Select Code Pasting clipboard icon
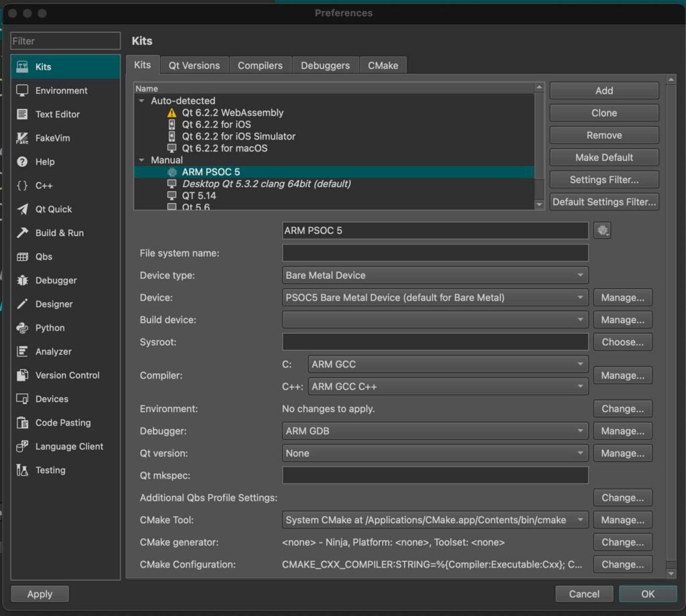This screenshot has width=686, height=616. click(22, 422)
